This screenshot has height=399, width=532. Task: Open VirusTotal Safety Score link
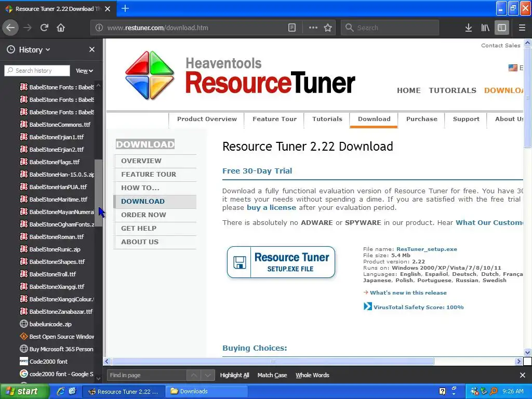coord(418,307)
